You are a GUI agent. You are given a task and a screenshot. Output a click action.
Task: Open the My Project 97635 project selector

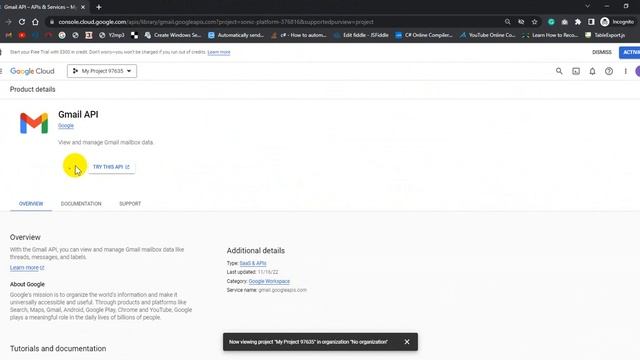[x=102, y=71]
